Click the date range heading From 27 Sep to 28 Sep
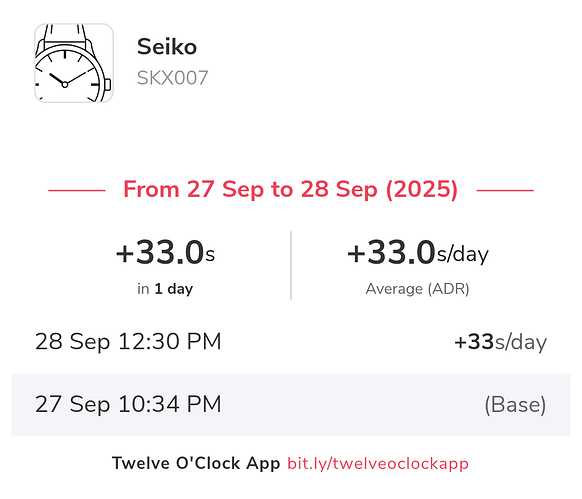This screenshot has width=582, height=499. [290, 189]
